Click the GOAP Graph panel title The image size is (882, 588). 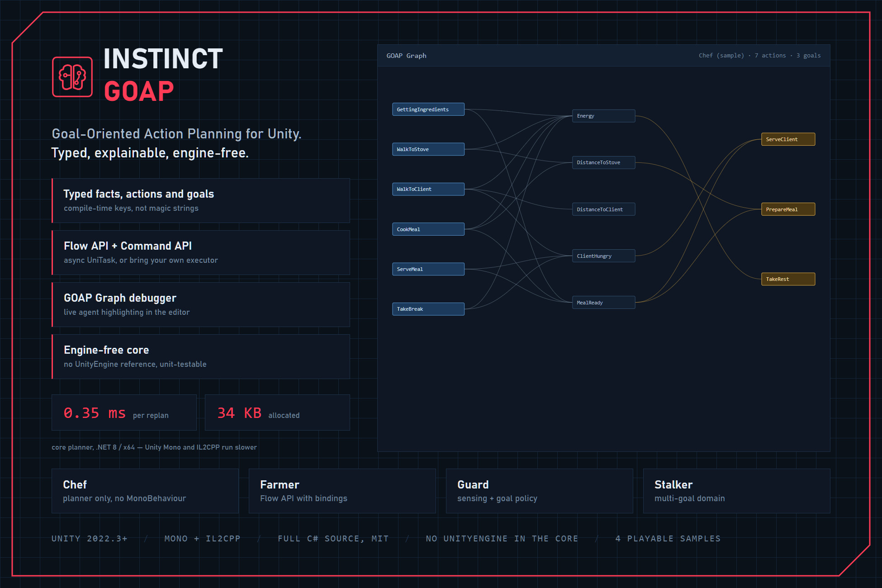[406, 56]
